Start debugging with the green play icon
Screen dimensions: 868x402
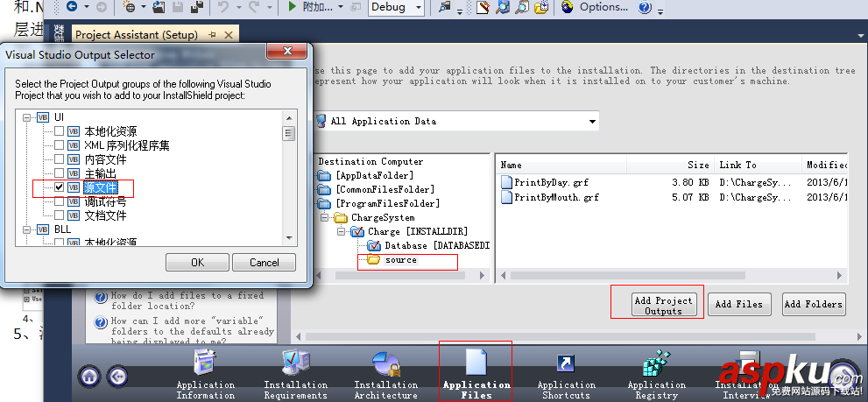[293, 7]
